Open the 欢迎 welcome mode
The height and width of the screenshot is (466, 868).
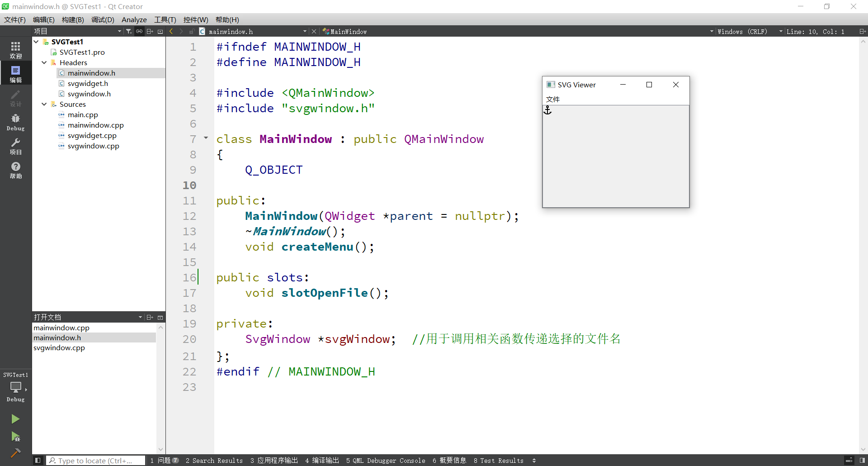[16, 50]
